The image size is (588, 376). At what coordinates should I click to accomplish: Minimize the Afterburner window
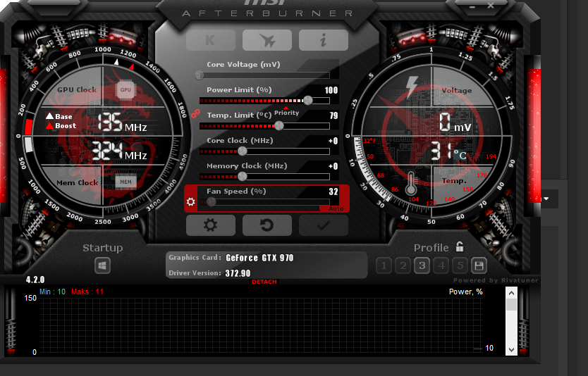472,7
